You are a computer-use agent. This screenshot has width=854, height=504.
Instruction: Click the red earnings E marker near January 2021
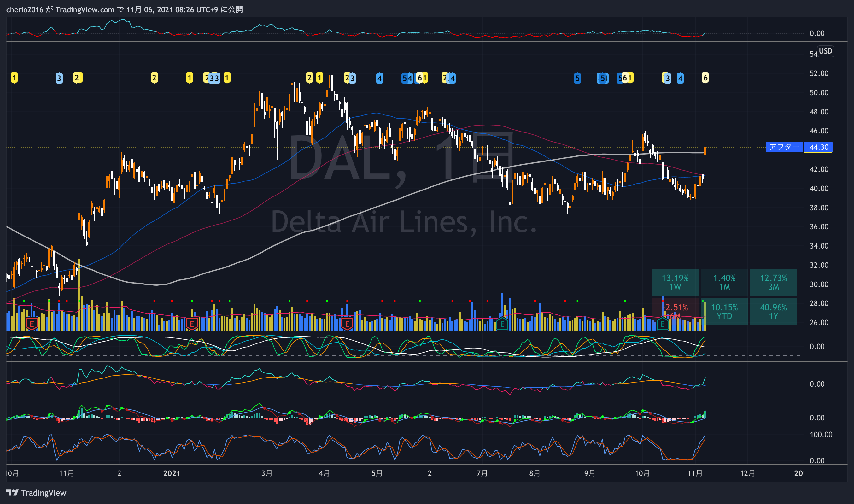tap(192, 324)
